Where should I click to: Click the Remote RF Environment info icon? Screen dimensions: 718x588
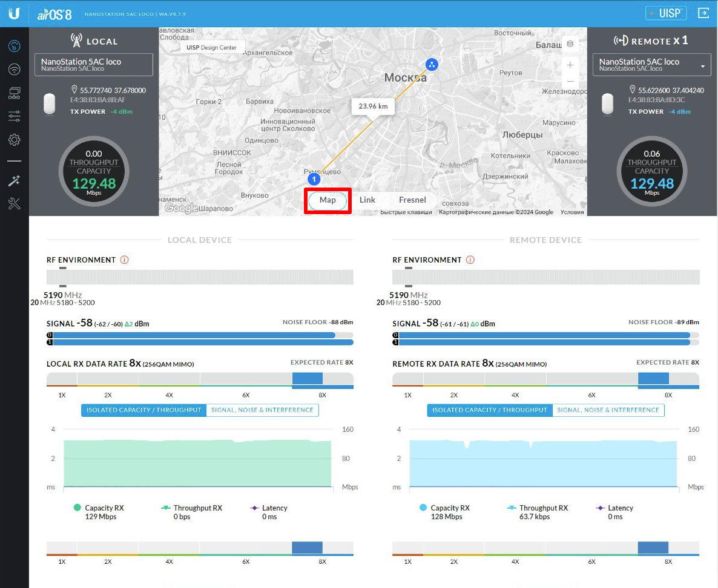click(x=470, y=260)
